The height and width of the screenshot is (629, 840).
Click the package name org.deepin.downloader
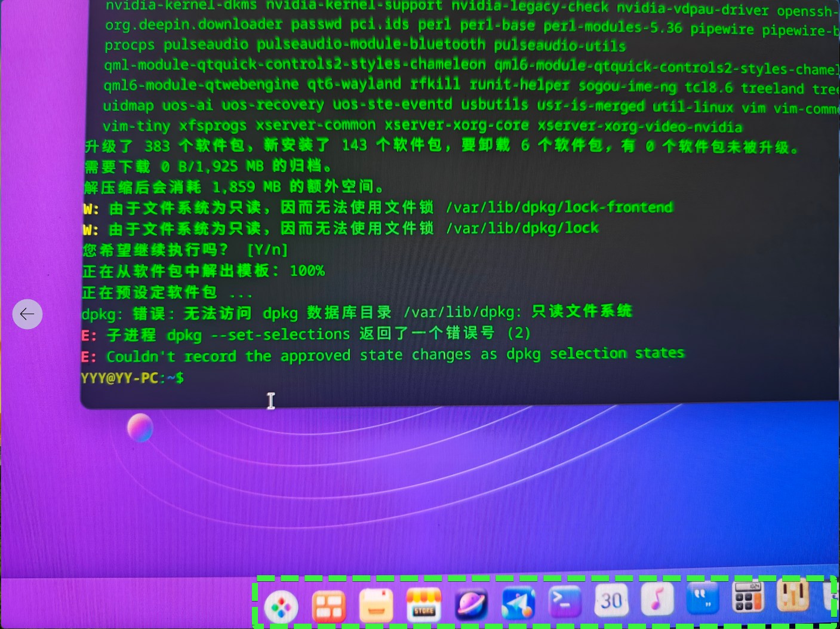[193, 24]
